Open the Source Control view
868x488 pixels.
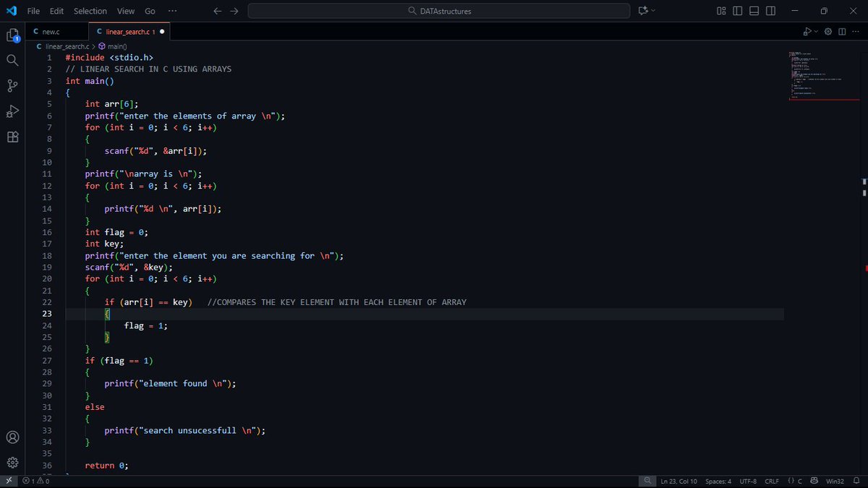(x=12, y=86)
